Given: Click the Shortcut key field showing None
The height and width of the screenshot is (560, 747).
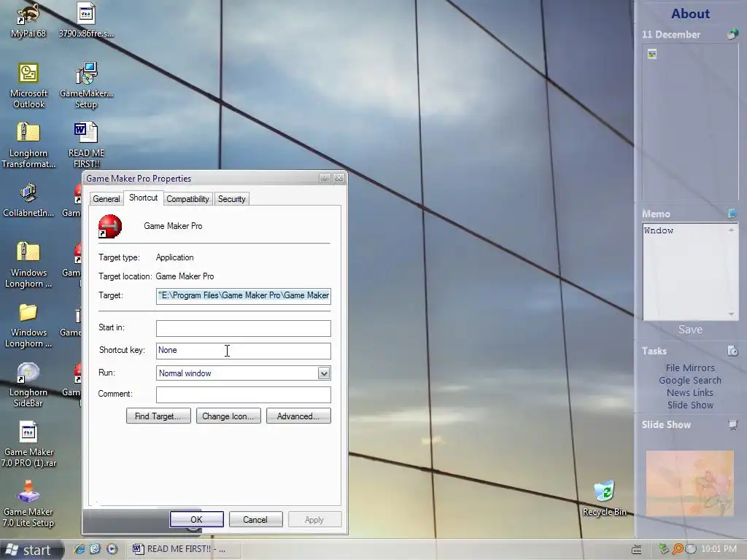Looking at the screenshot, I should 244,351.
